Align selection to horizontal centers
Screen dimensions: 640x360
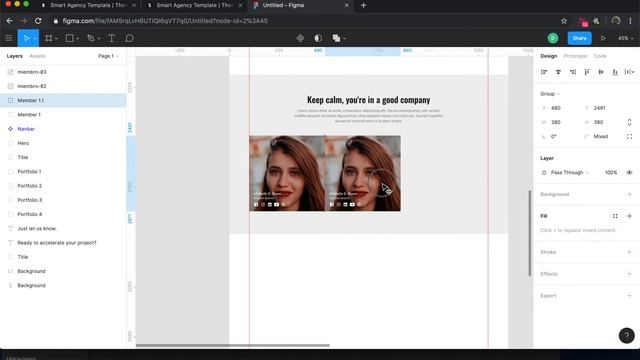[558, 72]
